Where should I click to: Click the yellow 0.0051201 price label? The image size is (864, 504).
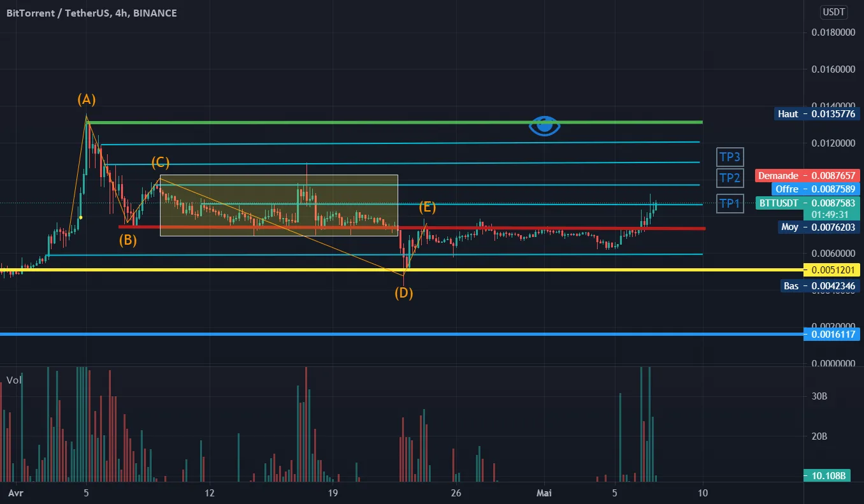click(x=832, y=270)
